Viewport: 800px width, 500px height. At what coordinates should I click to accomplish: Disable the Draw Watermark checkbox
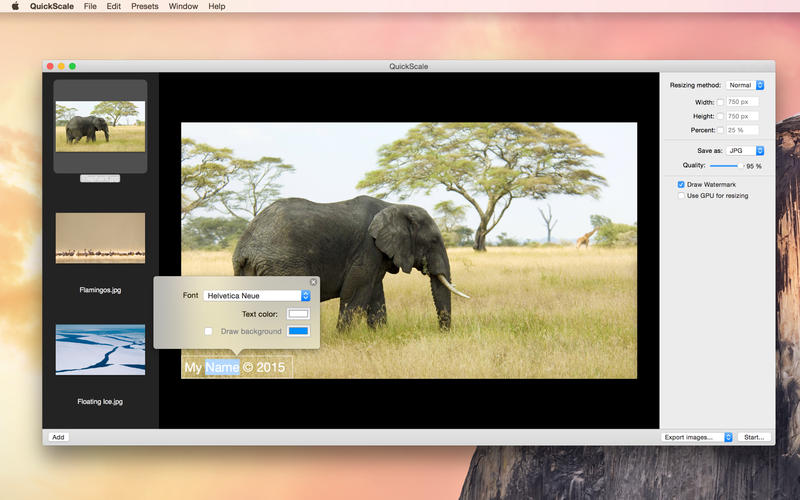pos(681,185)
